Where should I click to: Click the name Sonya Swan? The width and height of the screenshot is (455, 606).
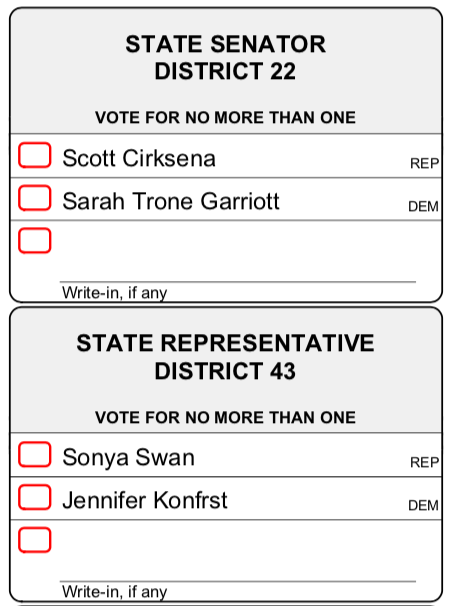pyautogui.click(x=128, y=458)
